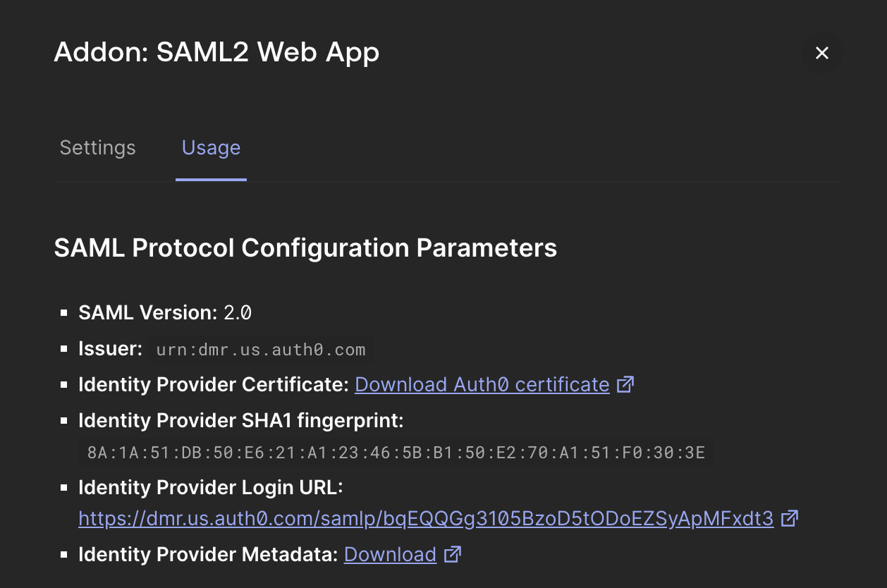Click the Download link for Identity Provider Metadata

pyautogui.click(x=390, y=554)
